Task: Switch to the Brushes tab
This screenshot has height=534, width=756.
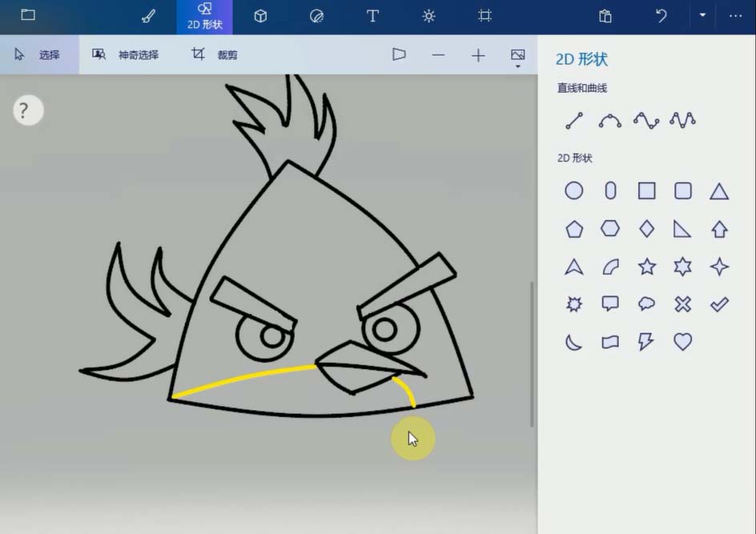Action: [x=148, y=16]
